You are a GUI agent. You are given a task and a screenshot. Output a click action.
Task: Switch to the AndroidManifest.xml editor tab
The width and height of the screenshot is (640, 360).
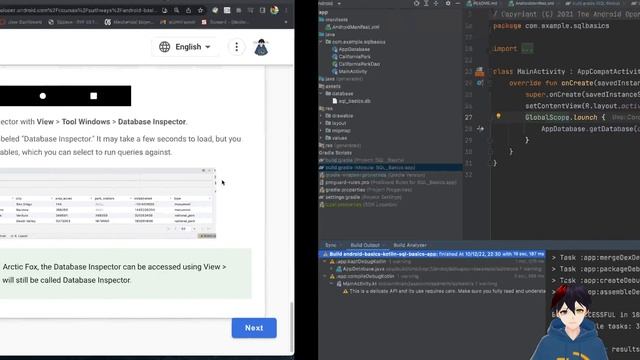click(532, 3)
